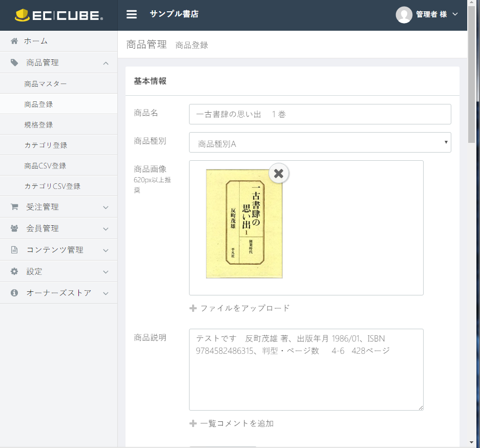Viewport: 480px width, 448px height.
Task: Click the gear icon beside 設定
Action: pyautogui.click(x=14, y=271)
